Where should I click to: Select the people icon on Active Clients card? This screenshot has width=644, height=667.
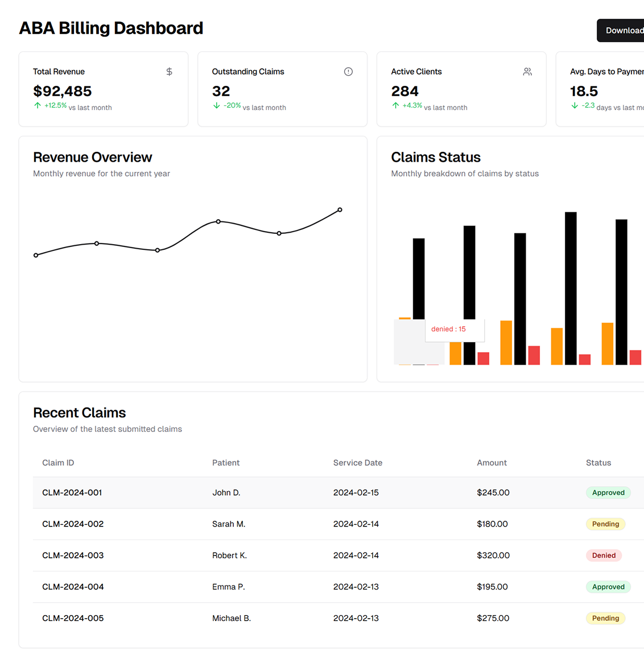[527, 72]
